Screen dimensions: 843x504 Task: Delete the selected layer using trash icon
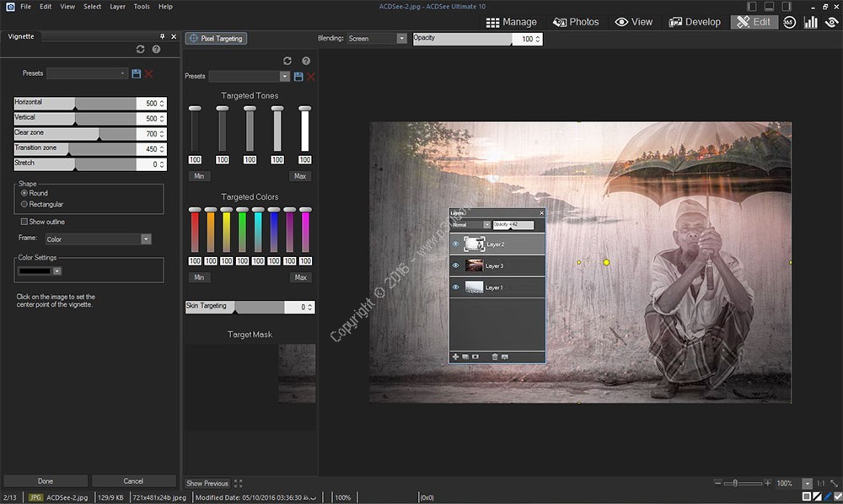pos(495,356)
